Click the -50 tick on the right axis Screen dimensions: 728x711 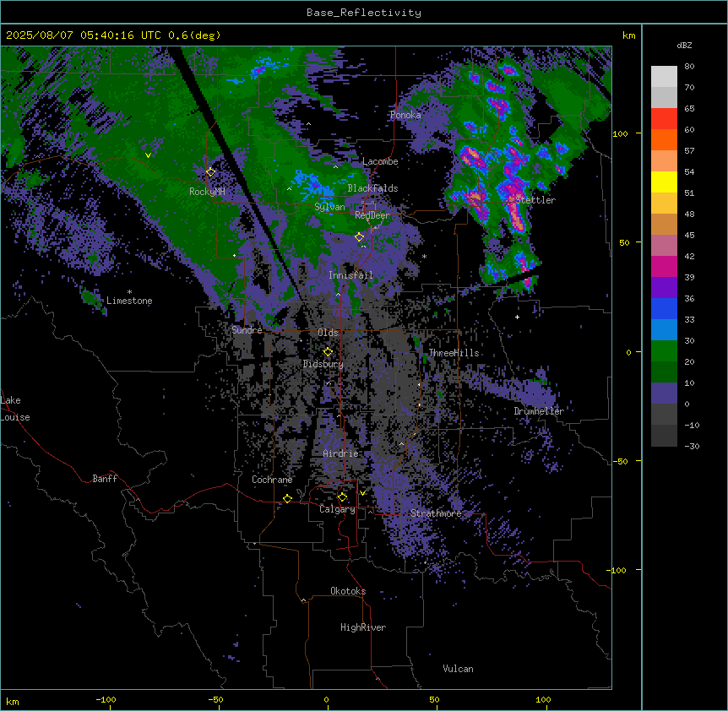coord(620,461)
